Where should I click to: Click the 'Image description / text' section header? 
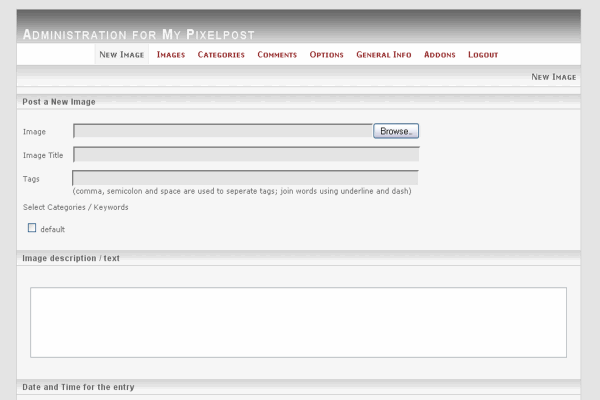(71, 258)
